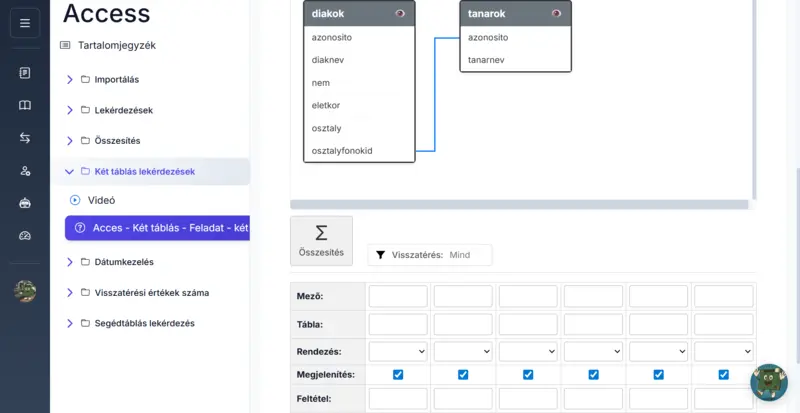
Task: Open the green mascot chat helper
Action: pos(768,383)
